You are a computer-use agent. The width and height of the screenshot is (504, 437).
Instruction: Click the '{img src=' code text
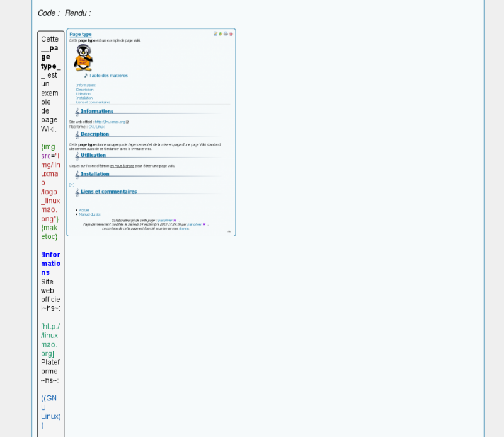[50, 151]
